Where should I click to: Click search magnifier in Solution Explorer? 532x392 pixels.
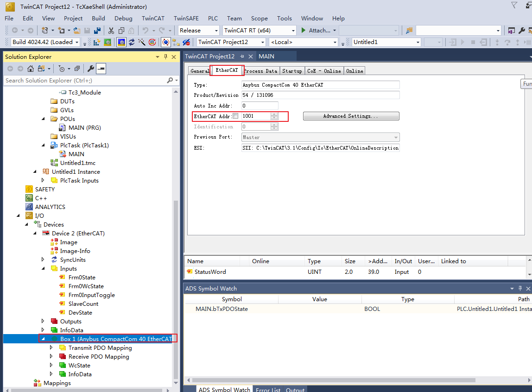point(170,80)
